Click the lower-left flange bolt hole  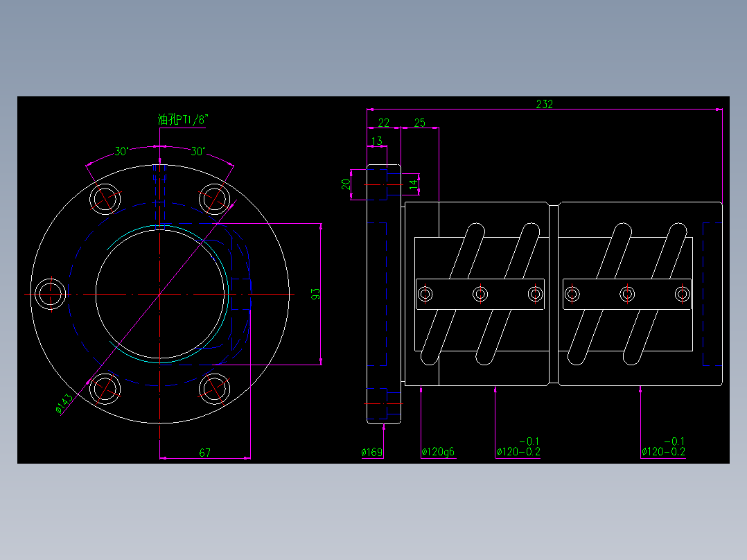click(x=105, y=389)
